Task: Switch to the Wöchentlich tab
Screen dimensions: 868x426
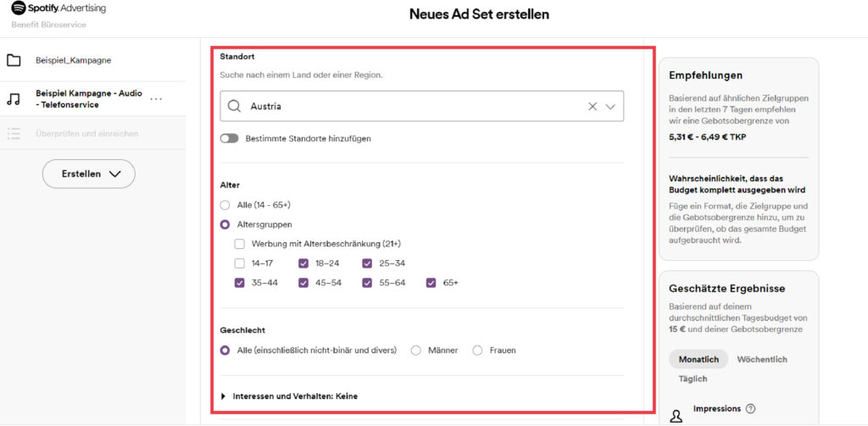Action: (762, 360)
